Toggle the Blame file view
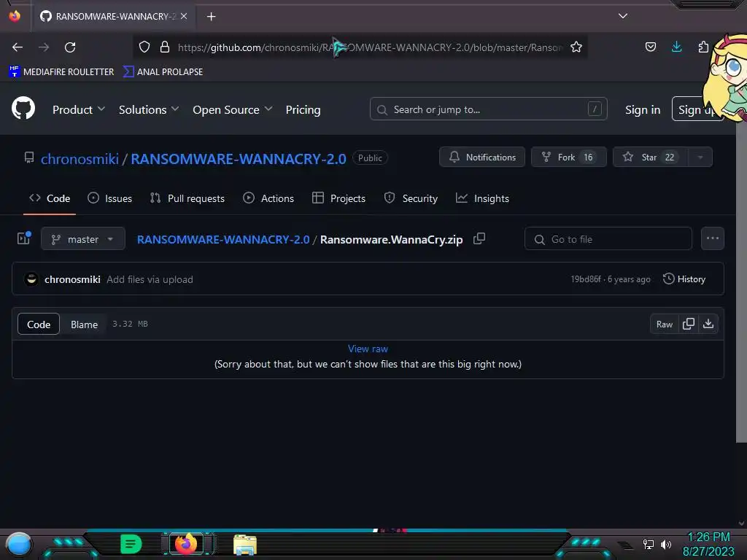747x560 pixels. 85,324
